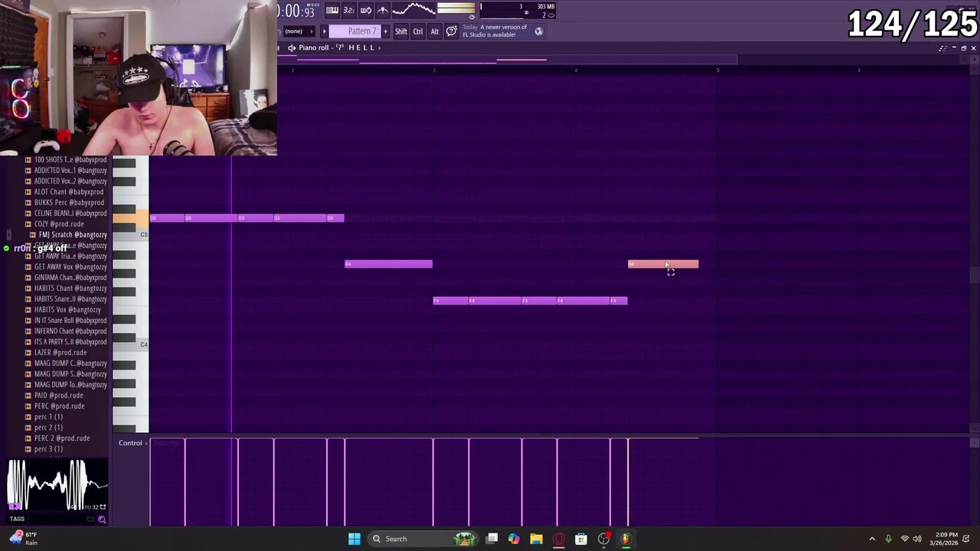Open Microsoft Store from taskbar
980x551 pixels.
pyautogui.click(x=581, y=539)
